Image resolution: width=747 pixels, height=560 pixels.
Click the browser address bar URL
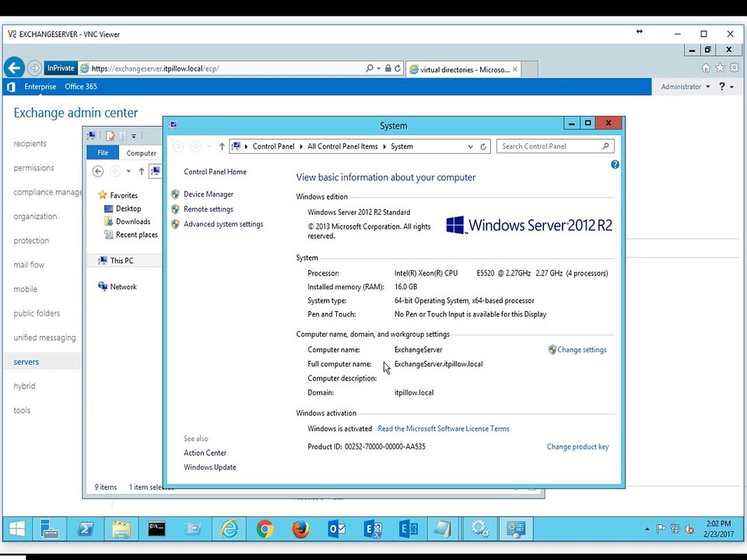155,68
